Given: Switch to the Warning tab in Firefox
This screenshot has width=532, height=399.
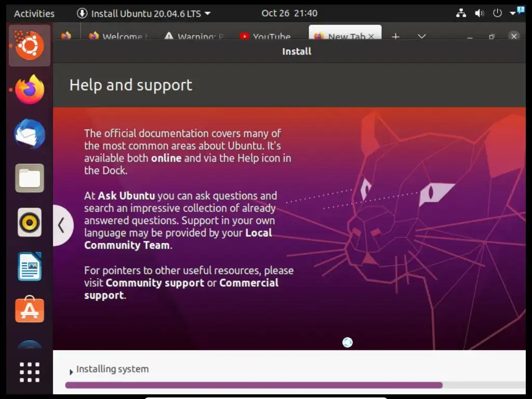Looking at the screenshot, I should coord(194,35).
